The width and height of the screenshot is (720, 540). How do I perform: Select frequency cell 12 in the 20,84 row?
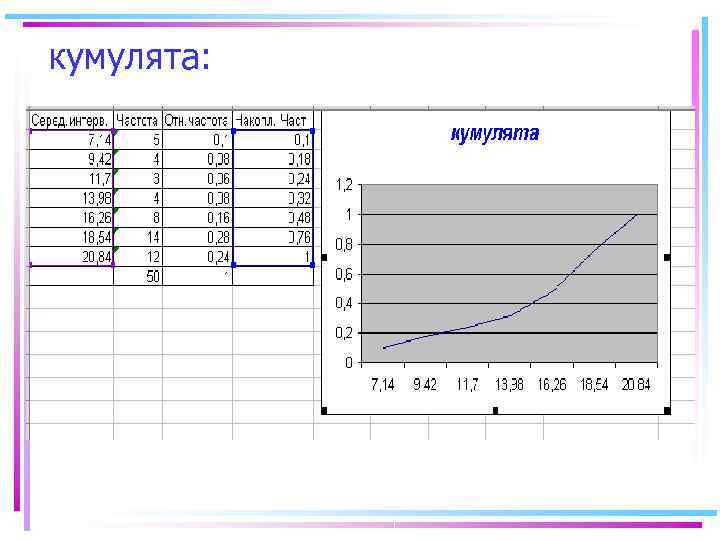tap(138, 256)
